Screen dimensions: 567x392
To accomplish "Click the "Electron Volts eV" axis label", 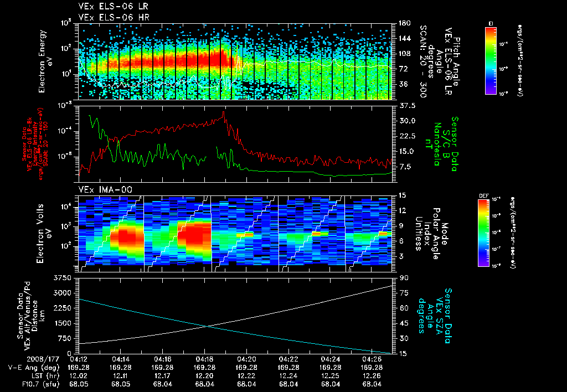I will [x=43, y=234].
